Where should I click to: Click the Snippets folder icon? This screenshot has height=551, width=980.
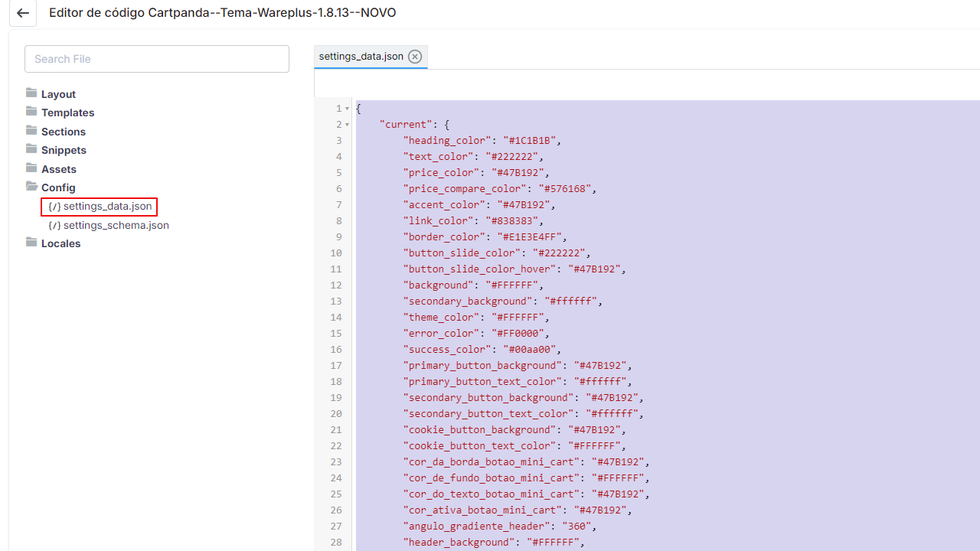point(31,149)
